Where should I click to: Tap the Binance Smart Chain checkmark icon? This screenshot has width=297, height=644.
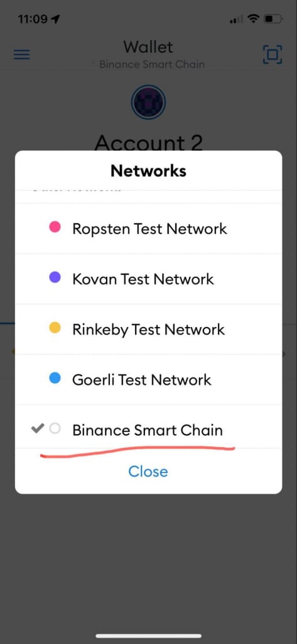click(x=37, y=429)
